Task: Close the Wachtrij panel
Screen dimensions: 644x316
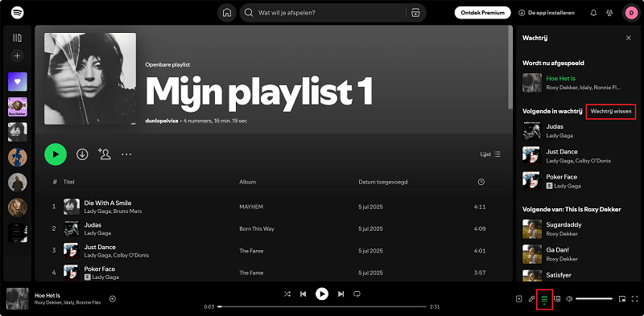Action: pyautogui.click(x=629, y=38)
